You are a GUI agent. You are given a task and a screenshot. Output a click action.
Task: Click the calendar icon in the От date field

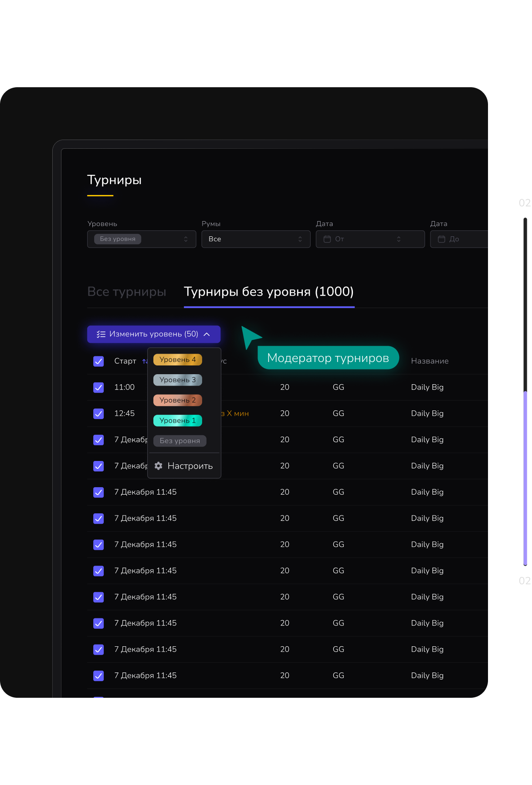[x=327, y=239]
